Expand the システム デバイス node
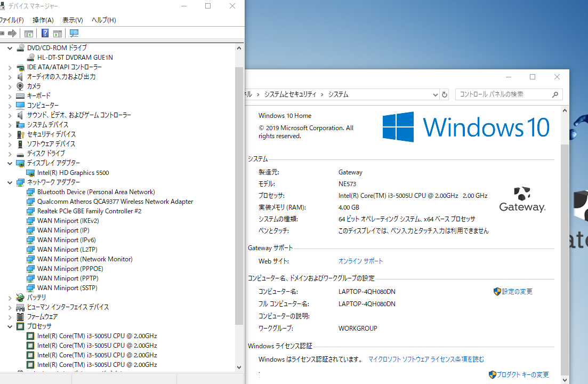588x384 pixels. point(10,125)
